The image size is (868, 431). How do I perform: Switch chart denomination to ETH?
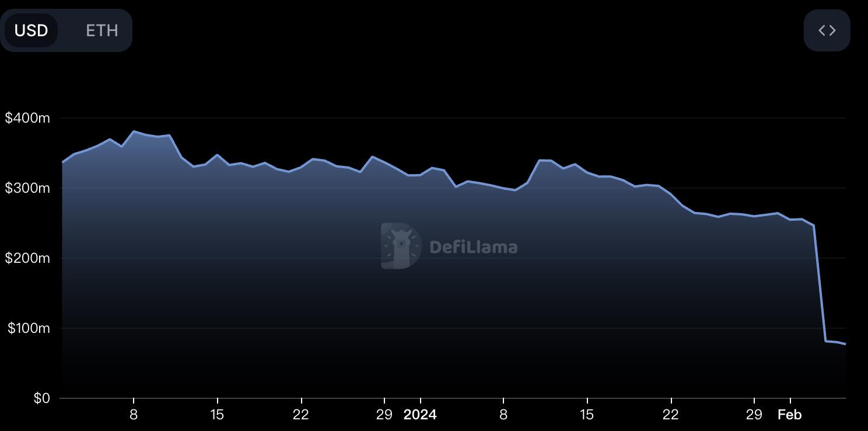[102, 30]
